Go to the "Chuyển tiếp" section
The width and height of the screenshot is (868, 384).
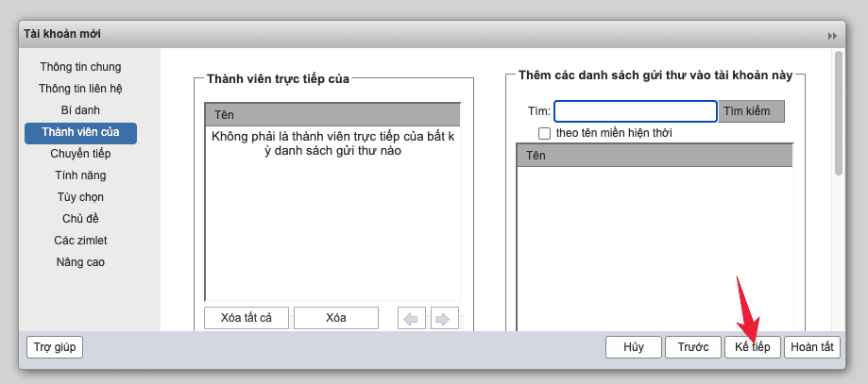coord(80,154)
